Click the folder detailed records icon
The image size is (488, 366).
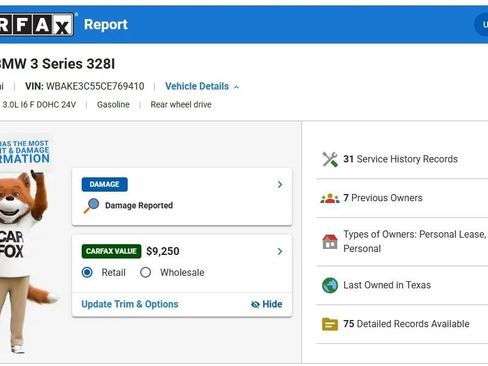pyautogui.click(x=330, y=324)
